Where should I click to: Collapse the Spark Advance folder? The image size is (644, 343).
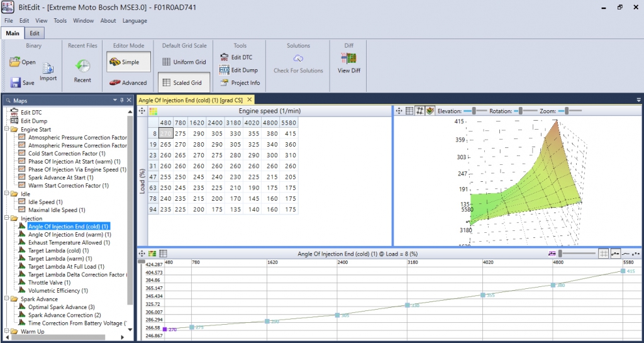pos(6,299)
